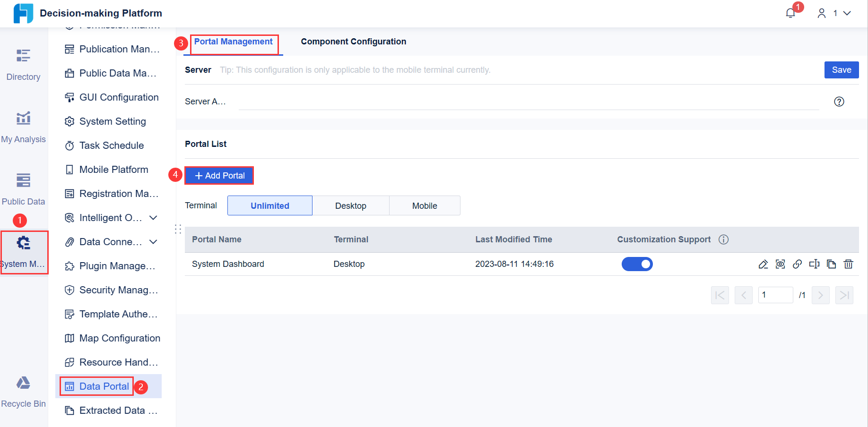Click the page number input field
The image size is (868, 427).
click(x=775, y=295)
